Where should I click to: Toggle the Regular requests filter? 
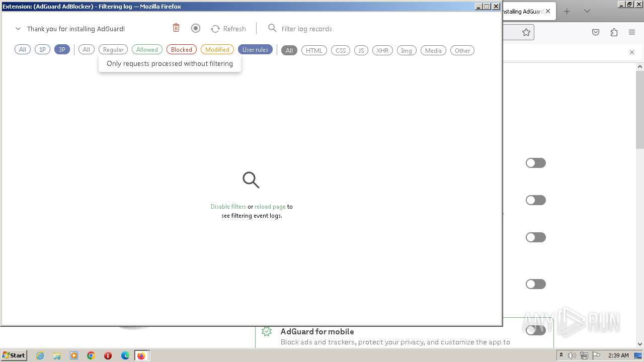point(113,49)
